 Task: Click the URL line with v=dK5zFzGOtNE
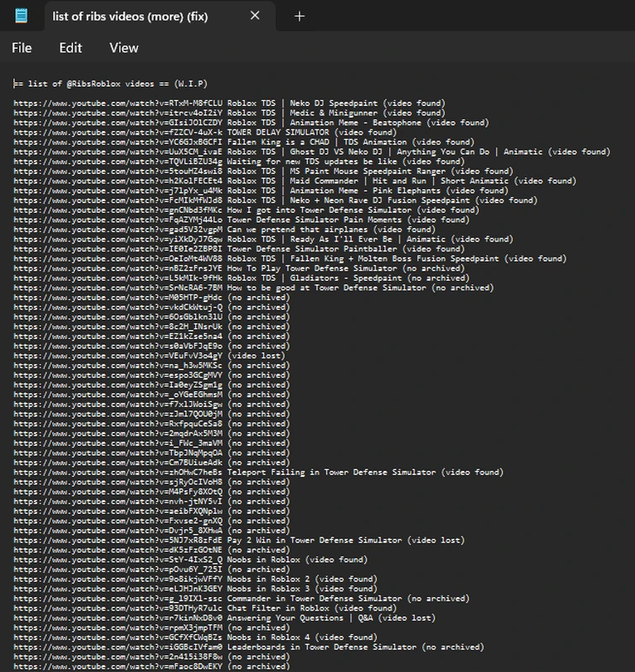pos(151,550)
